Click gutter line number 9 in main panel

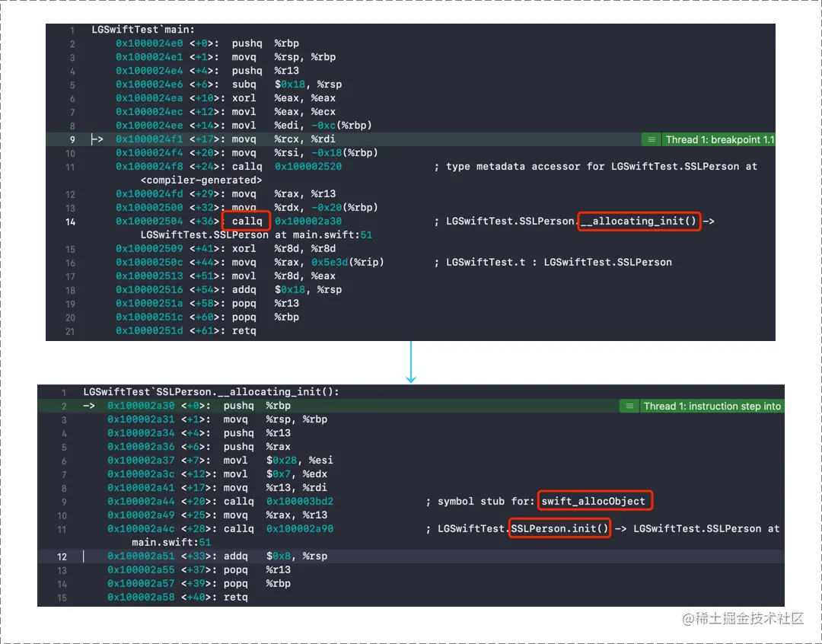(72, 139)
